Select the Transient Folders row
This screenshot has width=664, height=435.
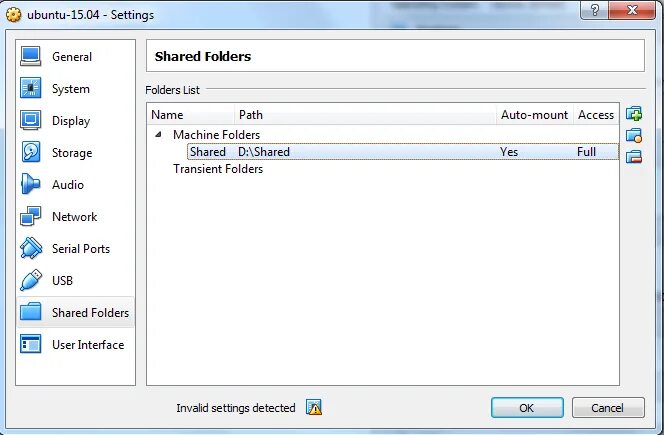tap(383, 169)
